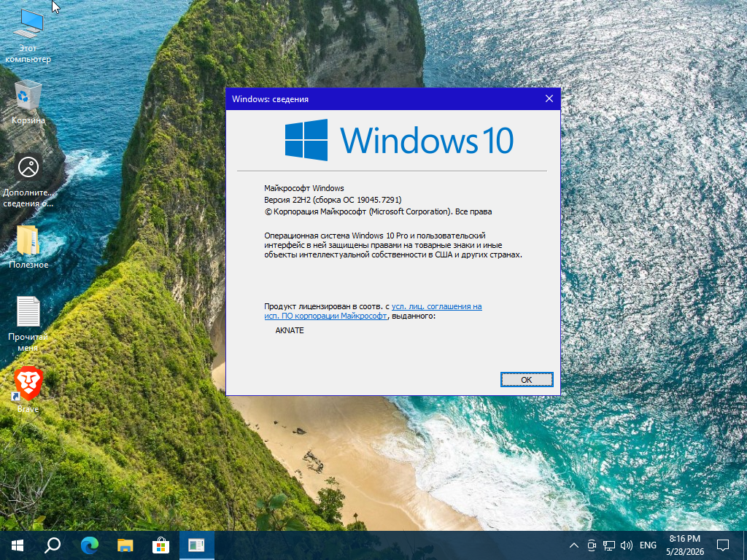This screenshot has width=747, height=560.
Task: Click OK in the Windows info dialog
Action: click(527, 379)
